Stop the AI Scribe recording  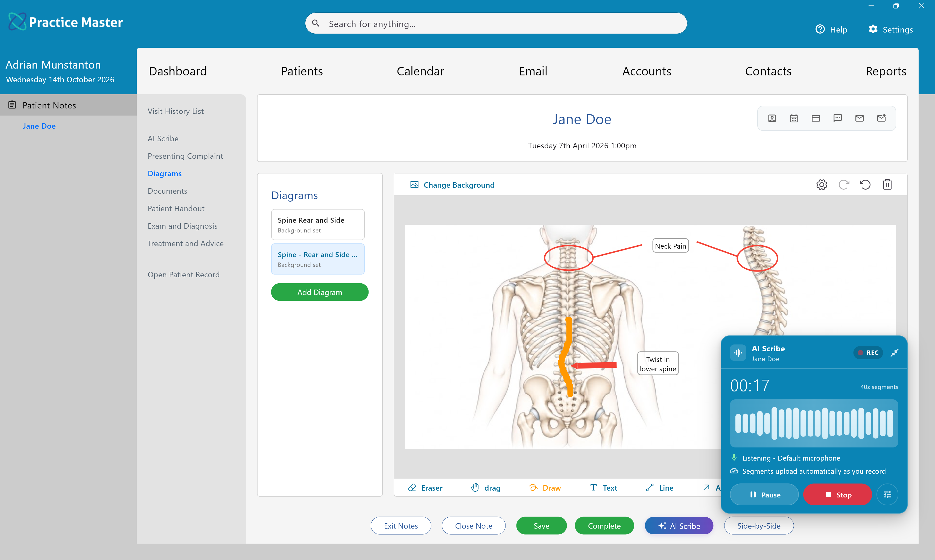[838, 495]
